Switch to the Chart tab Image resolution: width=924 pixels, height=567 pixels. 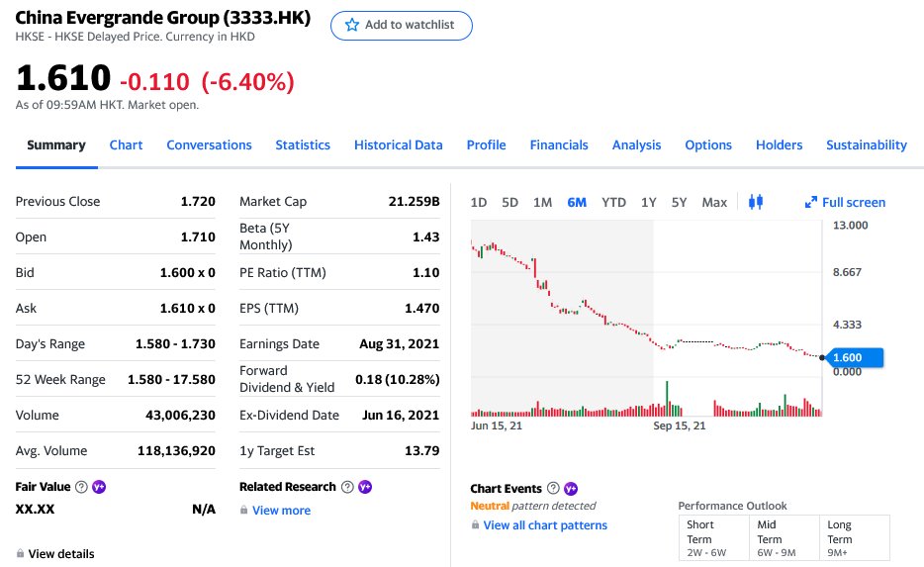[x=126, y=145]
